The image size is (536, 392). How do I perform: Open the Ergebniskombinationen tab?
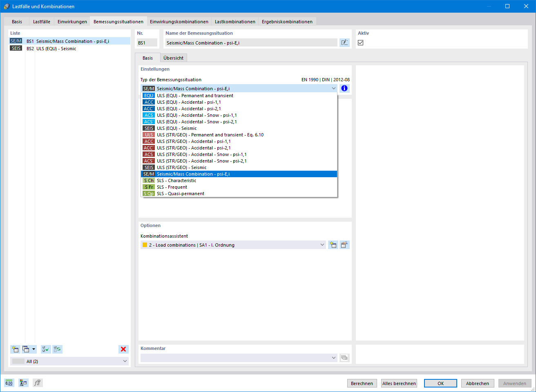287,22
